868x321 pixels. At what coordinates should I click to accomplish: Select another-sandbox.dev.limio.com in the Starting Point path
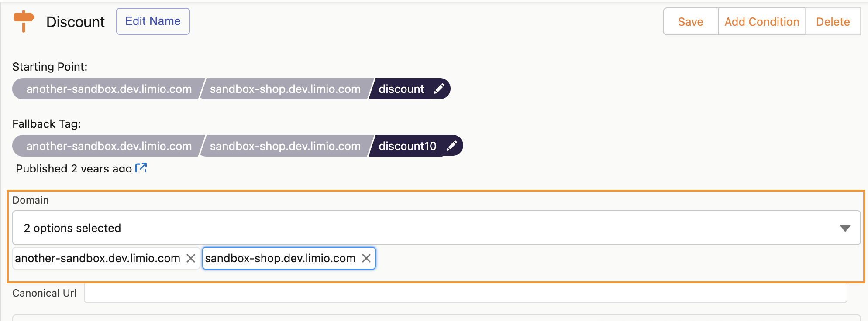click(x=109, y=89)
